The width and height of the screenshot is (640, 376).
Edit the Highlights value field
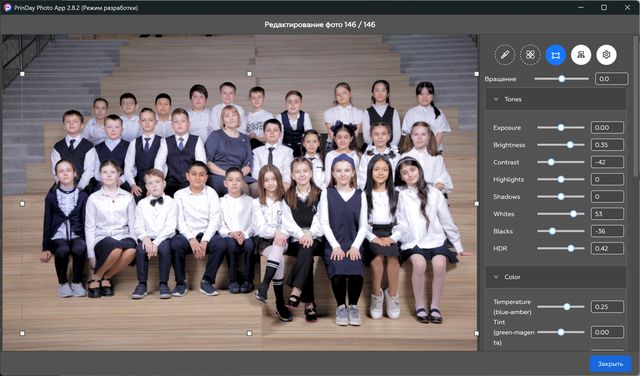(607, 179)
